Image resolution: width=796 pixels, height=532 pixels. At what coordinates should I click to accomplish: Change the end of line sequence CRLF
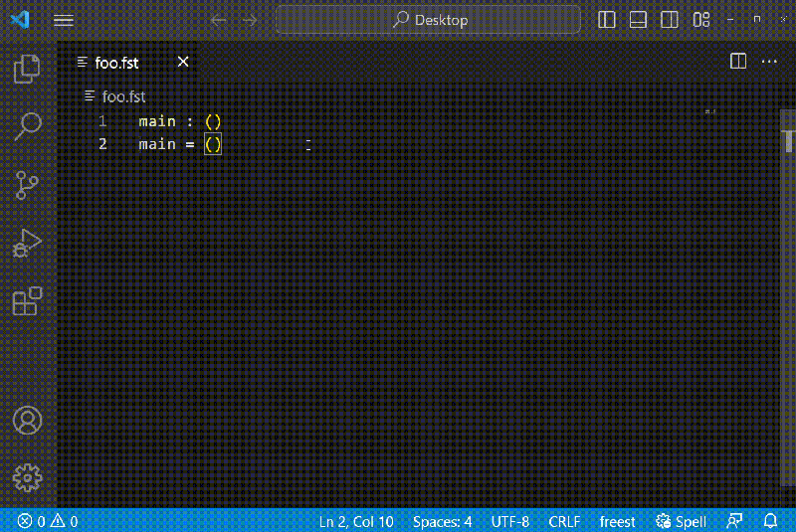point(564,521)
